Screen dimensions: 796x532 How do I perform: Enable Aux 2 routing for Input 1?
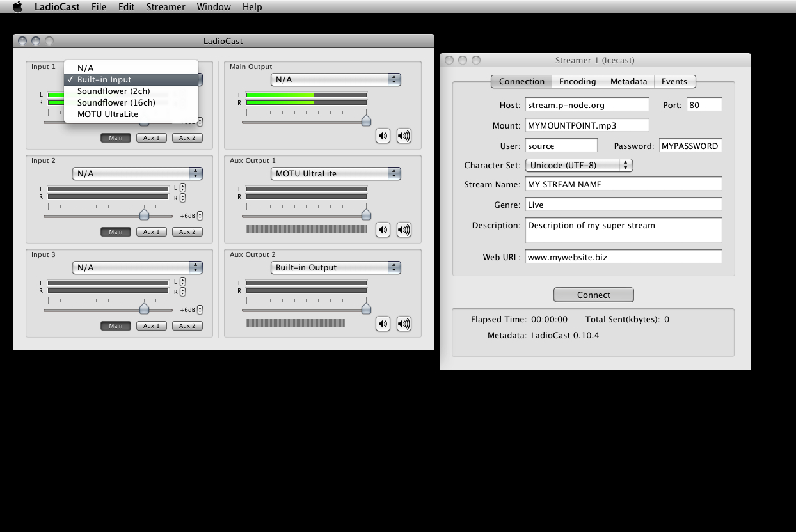[x=187, y=138]
